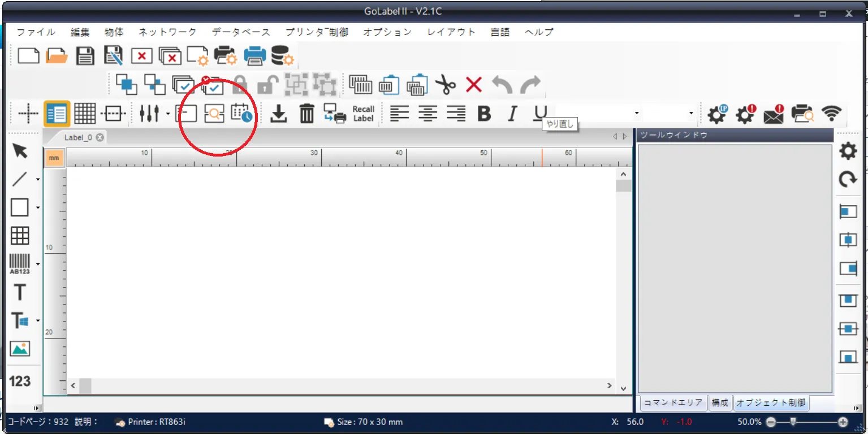
Task: Choose the barcode AB123 tool
Action: tap(20, 264)
